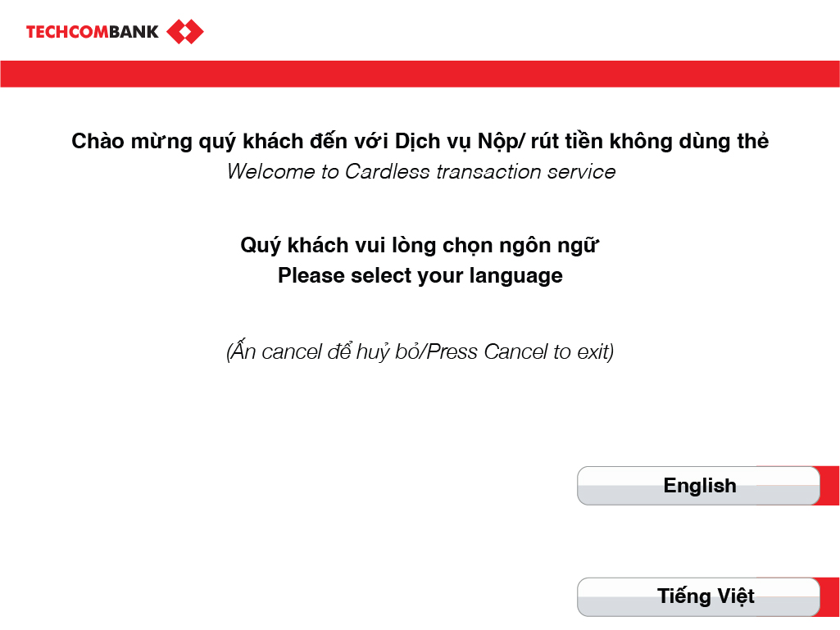Click red tab beside the Tiếng Việt button
840x630 pixels.
pos(829,596)
